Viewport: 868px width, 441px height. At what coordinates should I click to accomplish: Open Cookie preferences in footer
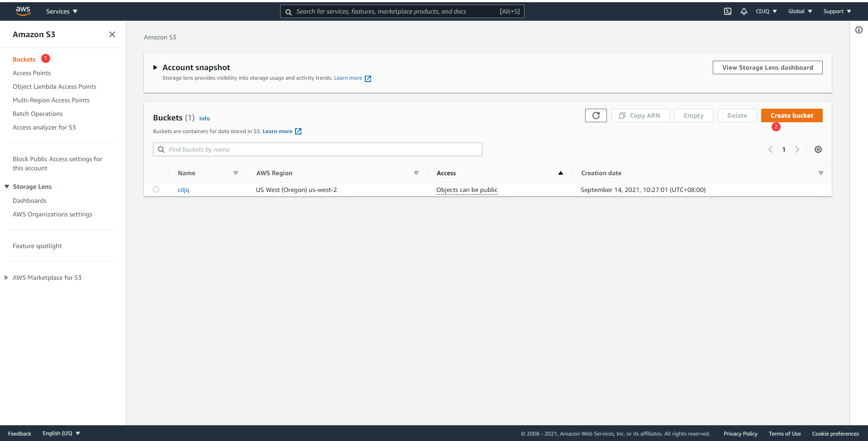point(835,434)
